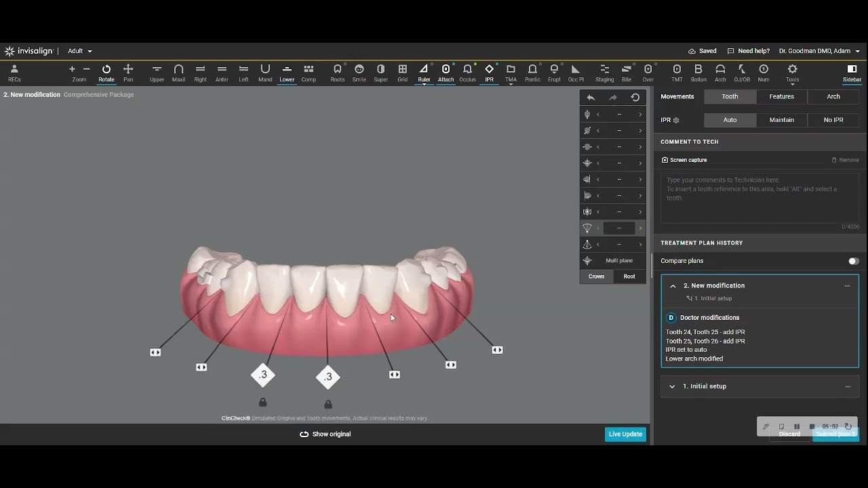The width and height of the screenshot is (868, 488).
Task: Switch to Upper arch view
Action: (x=157, y=73)
